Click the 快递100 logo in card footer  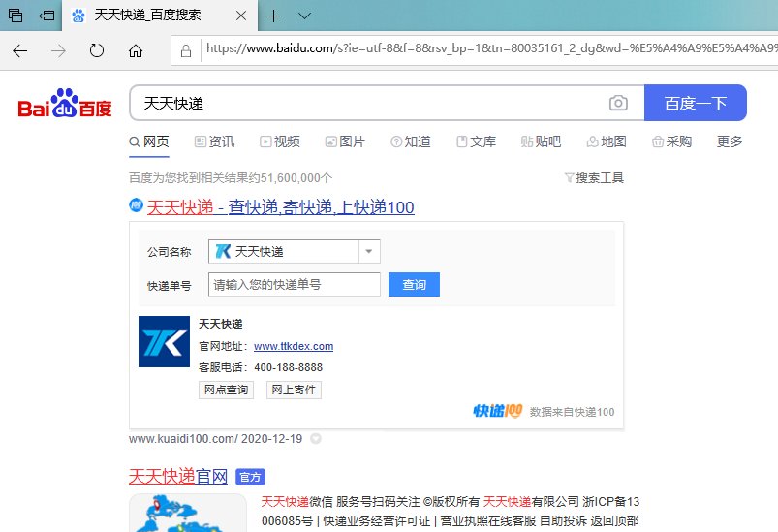coord(498,411)
